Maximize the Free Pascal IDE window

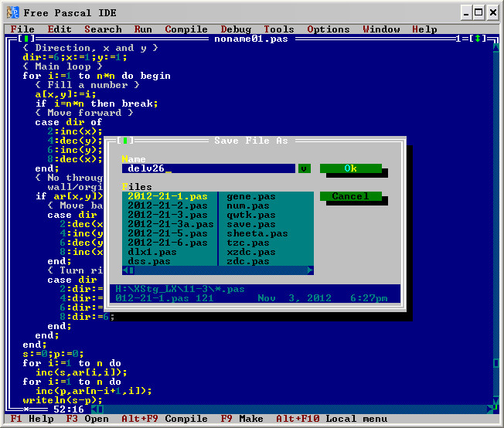(478, 13)
